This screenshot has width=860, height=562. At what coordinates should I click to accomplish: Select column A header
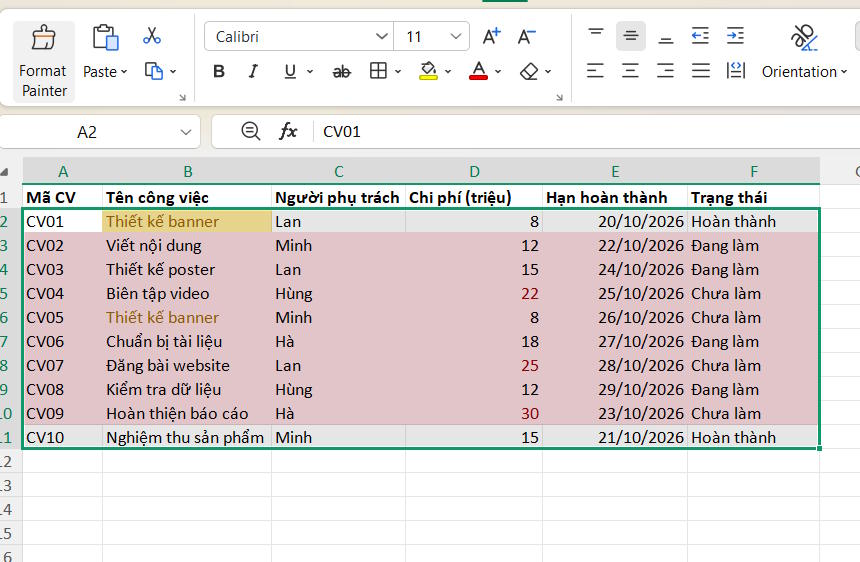click(x=63, y=172)
